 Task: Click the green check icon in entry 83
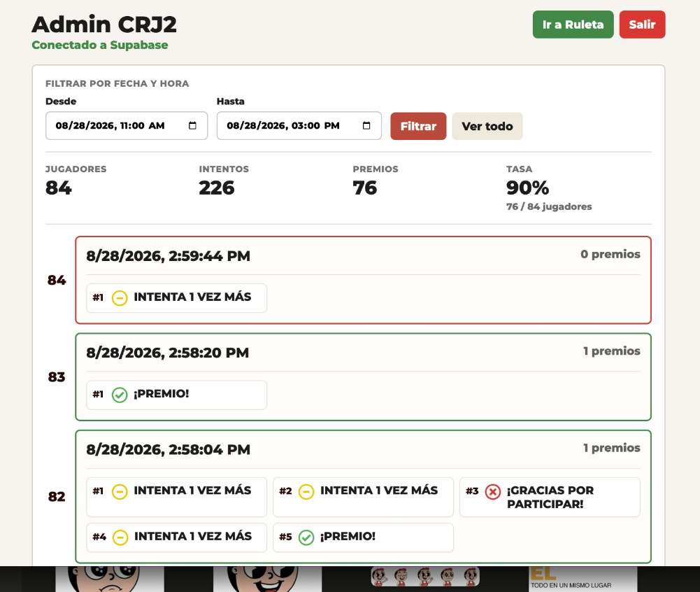[120, 395]
